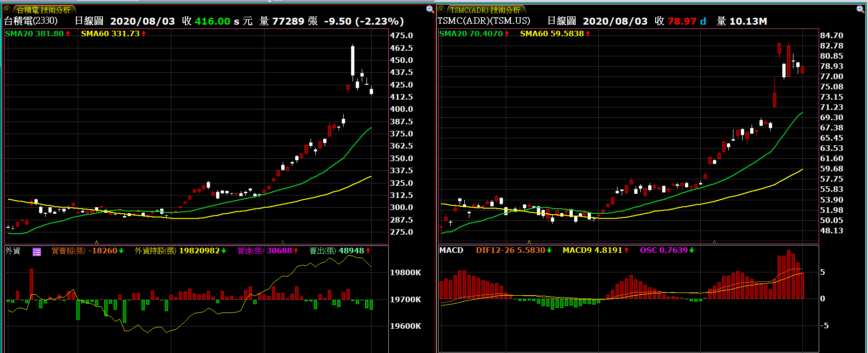Click the 78.97 closing price
Image resolution: width=868 pixels, height=353 pixels.
point(682,21)
